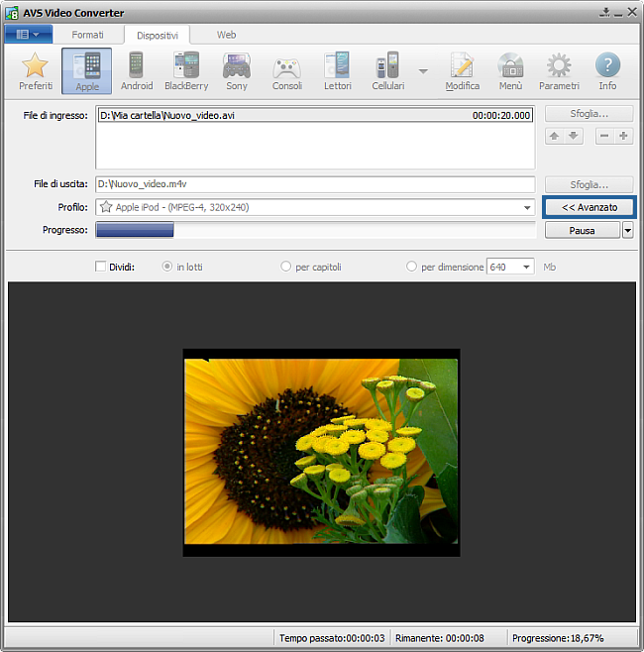The width and height of the screenshot is (644, 652).
Task: Click the << Avanzato button
Action: (x=589, y=208)
